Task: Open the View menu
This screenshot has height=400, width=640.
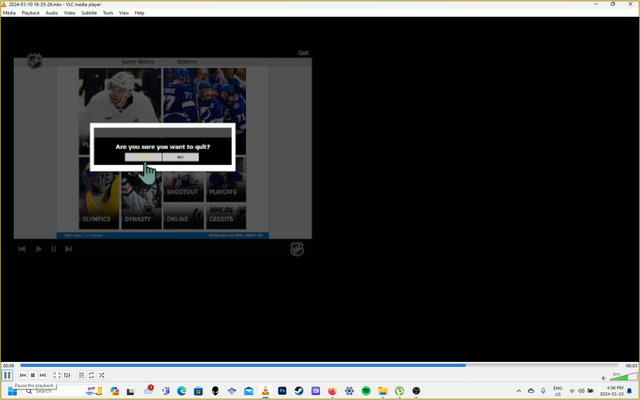Action: tap(124, 13)
